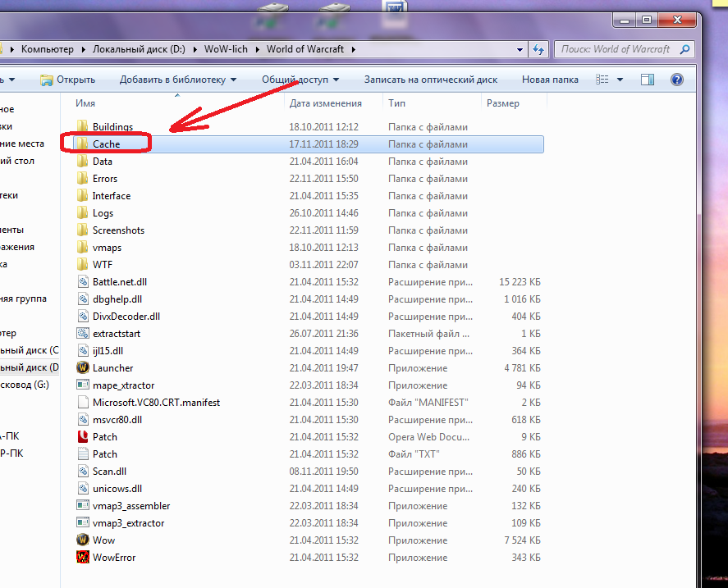Select the extractstart batch file icon

[83, 333]
